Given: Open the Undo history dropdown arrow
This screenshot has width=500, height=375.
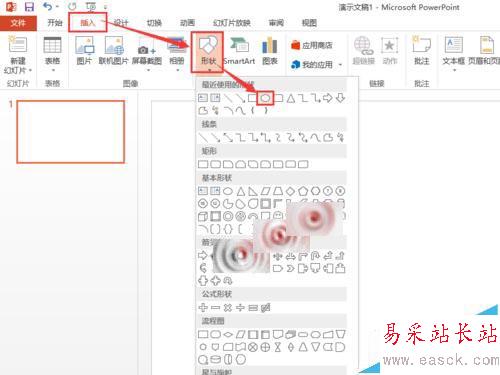Looking at the screenshot, I should click(x=57, y=7).
